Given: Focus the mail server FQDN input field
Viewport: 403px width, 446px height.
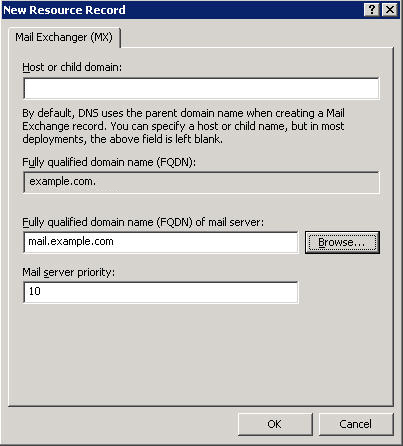Looking at the screenshot, I should (161, 242).
